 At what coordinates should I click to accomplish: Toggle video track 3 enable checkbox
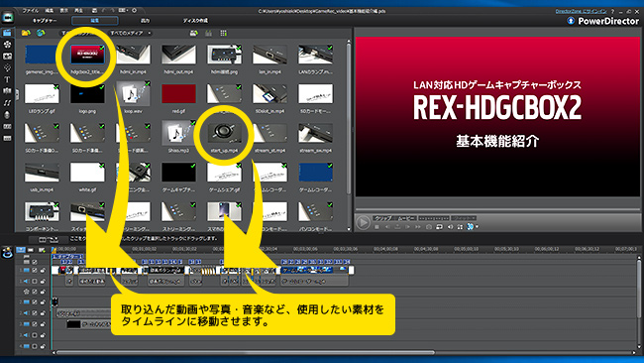35,324
